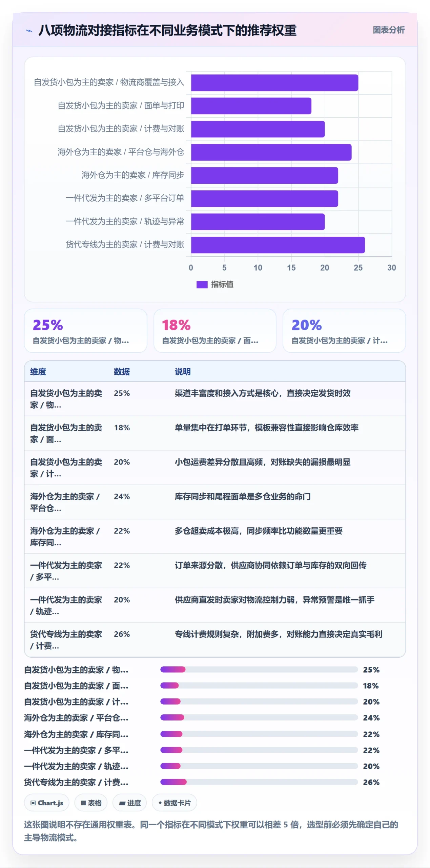Click the 维度 column header

click(38, 372)
